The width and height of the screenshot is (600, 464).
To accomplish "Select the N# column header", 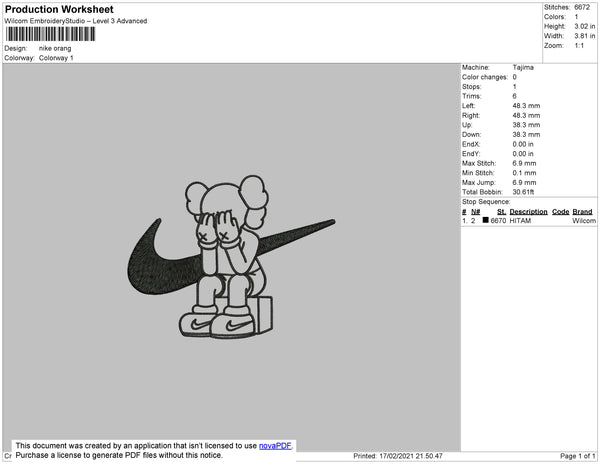I will [x=476, y=212].
